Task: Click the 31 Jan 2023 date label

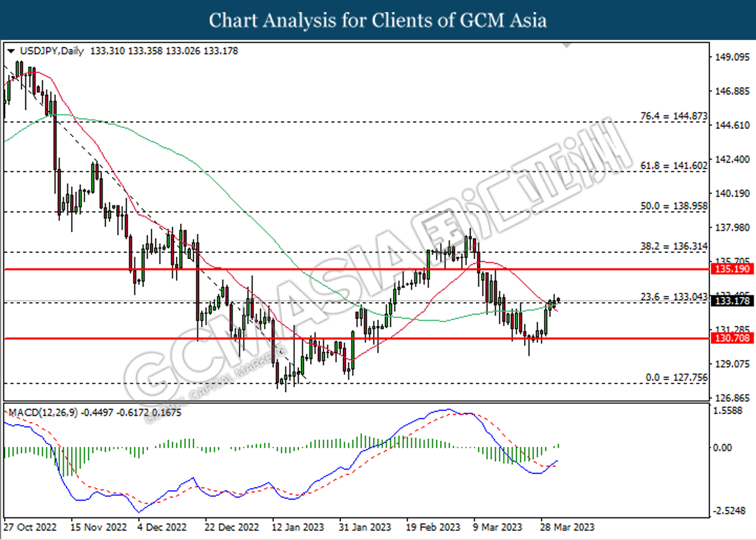Action: pyautogui.click(x=365, y=527)
